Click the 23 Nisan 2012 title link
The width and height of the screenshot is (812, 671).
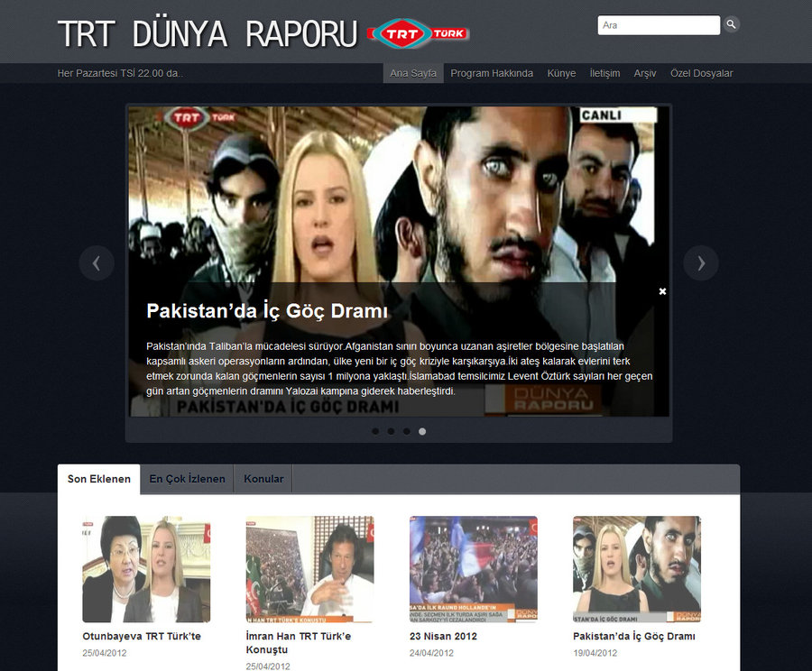point(443,637)
